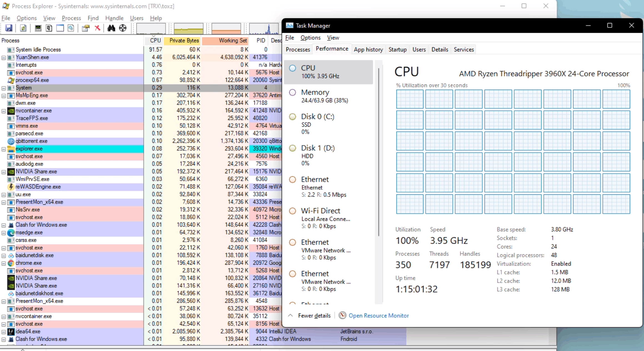Click the Ethernet network performance icon

[x=293, y=179]
